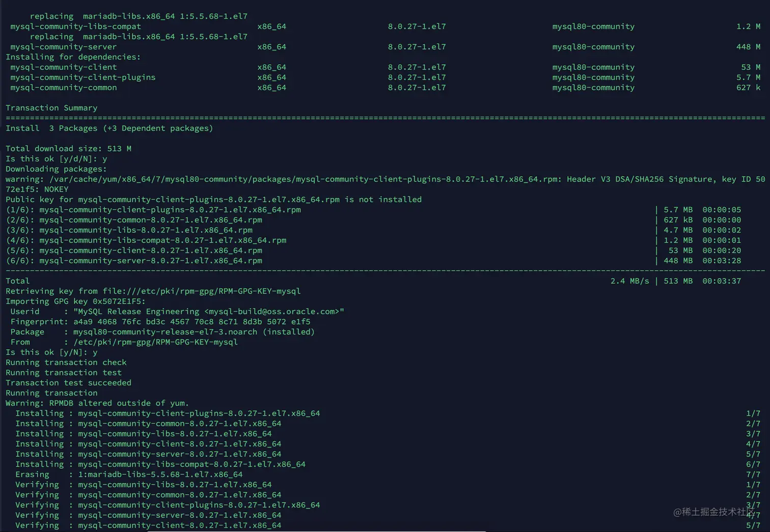The width and height of the screenshot is (770, 532).
Task: Click the "00:00:05" download time
Action: coord(722,210)
